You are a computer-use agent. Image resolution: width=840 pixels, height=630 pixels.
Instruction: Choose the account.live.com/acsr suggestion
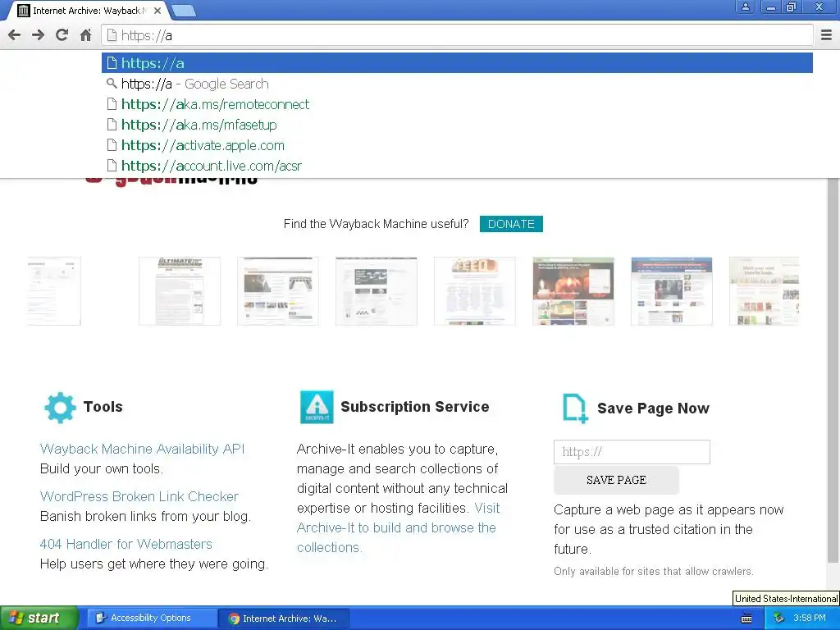(457, 166)
